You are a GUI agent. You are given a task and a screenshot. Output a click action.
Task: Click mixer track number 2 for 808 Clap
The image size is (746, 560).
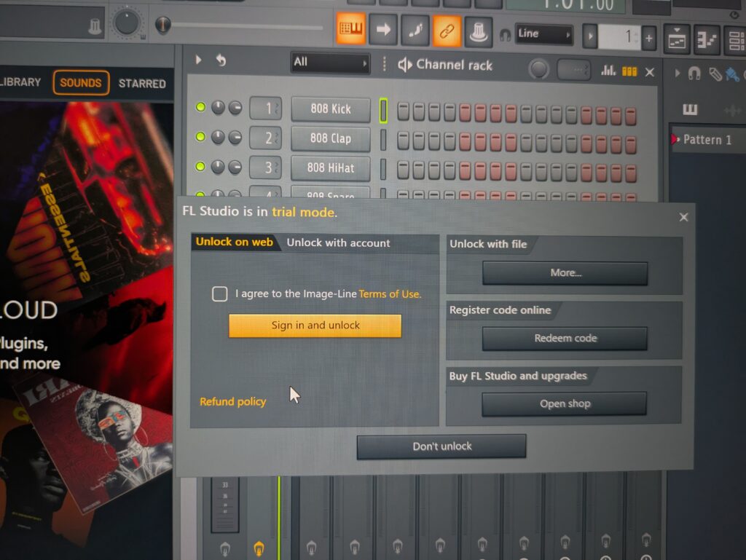click(265, 138)
